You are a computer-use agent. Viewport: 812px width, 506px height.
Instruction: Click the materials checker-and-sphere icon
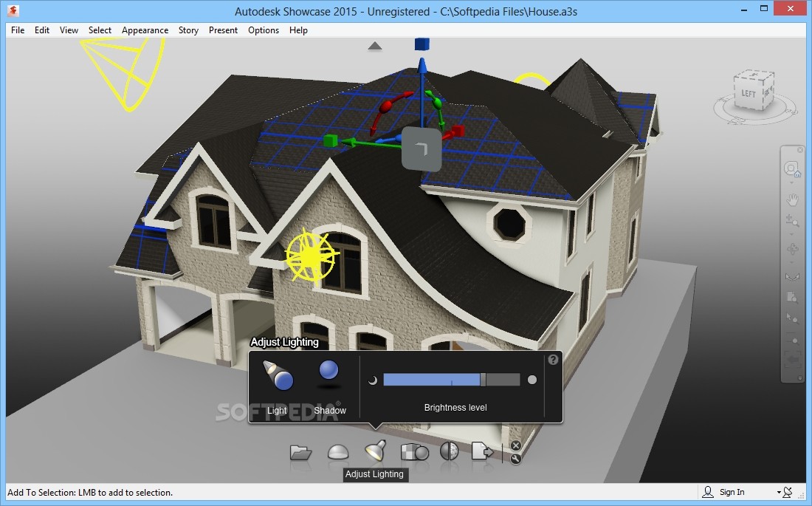pos(414,452)
